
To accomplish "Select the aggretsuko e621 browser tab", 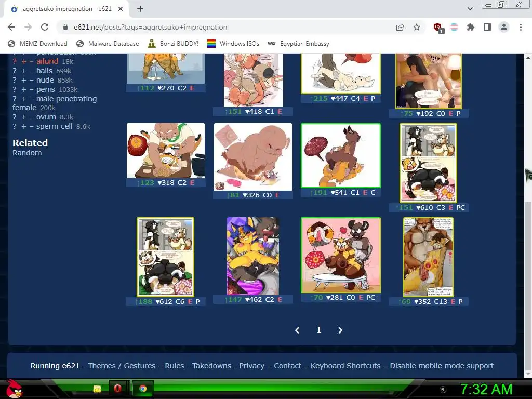I will (66, 9).
